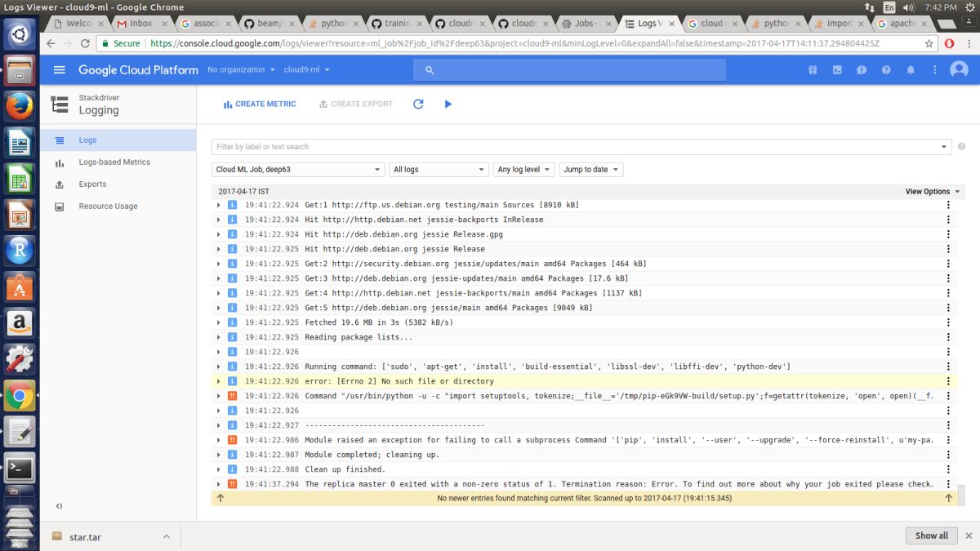Click the Opera extension icon in the Chrome toolbar
Viewport: 980px width, 551px height.
pos(949,43)
